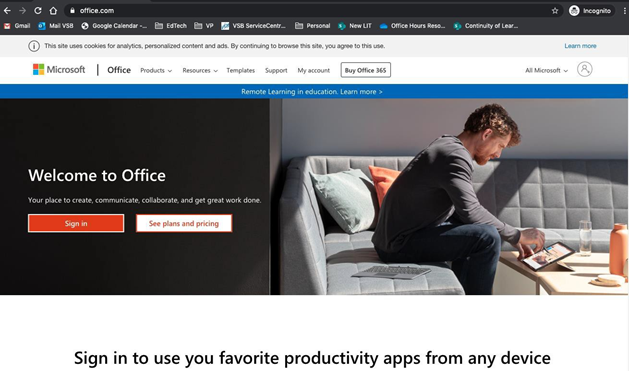Image resolution: width=629 pixels, height=371 pixels.
Task: Open the EdTech bookmarks folder
Action: (171, 26)
